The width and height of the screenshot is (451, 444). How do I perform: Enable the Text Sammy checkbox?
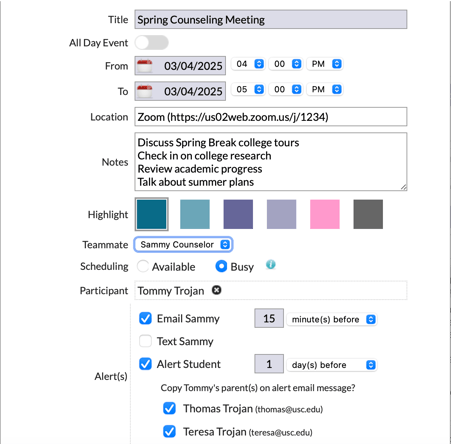(x=145, y=341)
